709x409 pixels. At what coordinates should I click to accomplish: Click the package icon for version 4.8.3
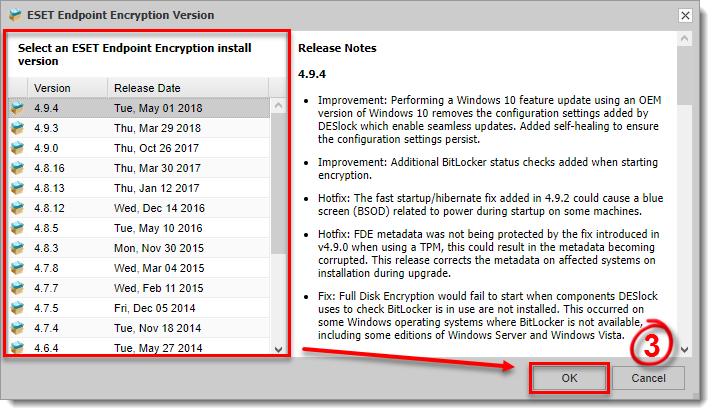[18, 248]
